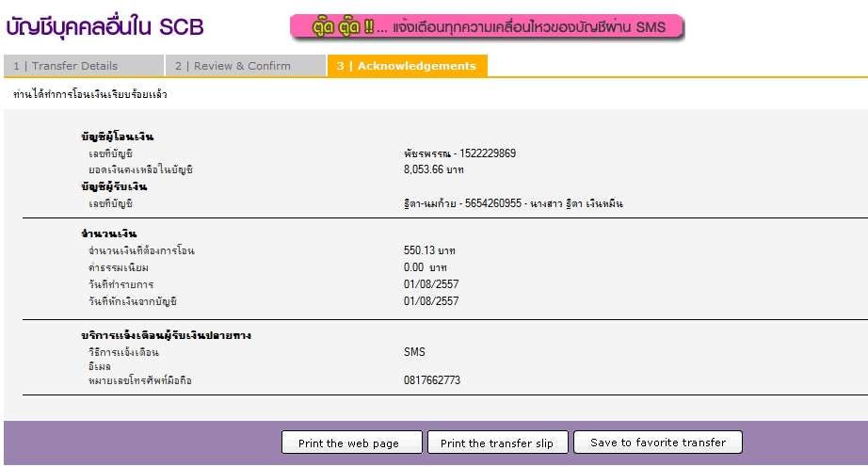Click the วันที่หักเงินจากบัญชี date value
868x467 pixels.
pos(431,301)
